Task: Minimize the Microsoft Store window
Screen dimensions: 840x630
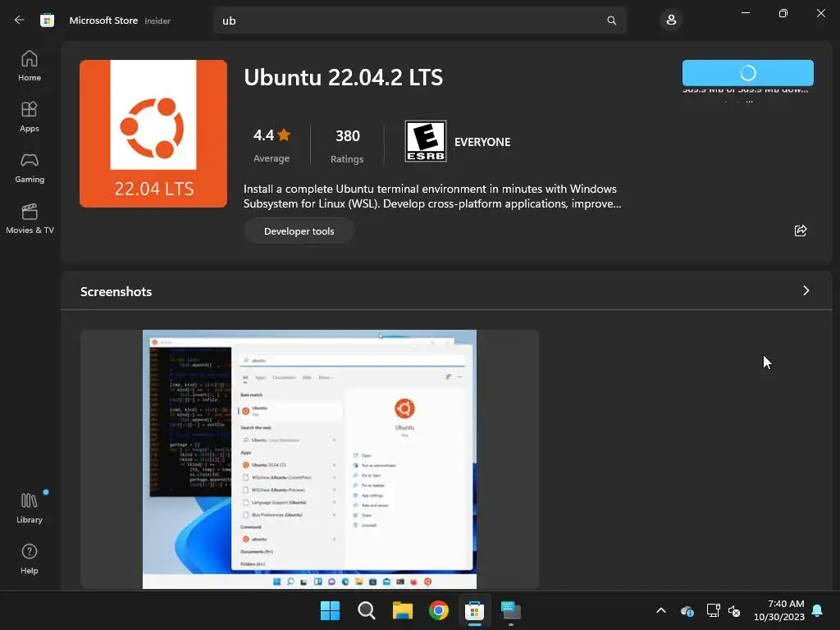Action: pyautogui.click(x=745, y=13)
